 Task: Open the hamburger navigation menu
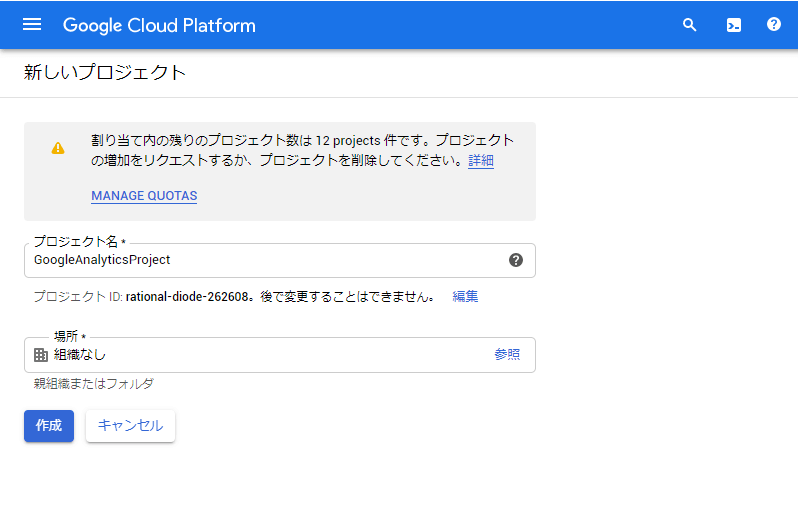[32, 25]
